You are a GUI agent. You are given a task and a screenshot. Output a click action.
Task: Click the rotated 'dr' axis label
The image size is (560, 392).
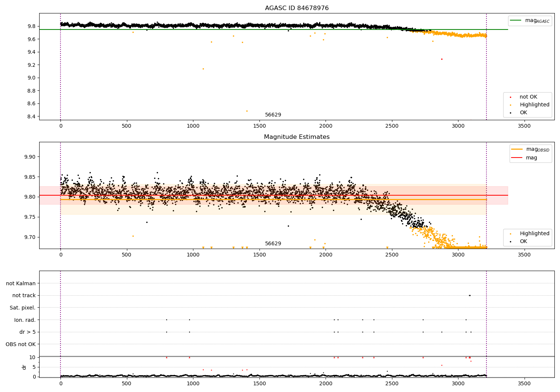24,367
